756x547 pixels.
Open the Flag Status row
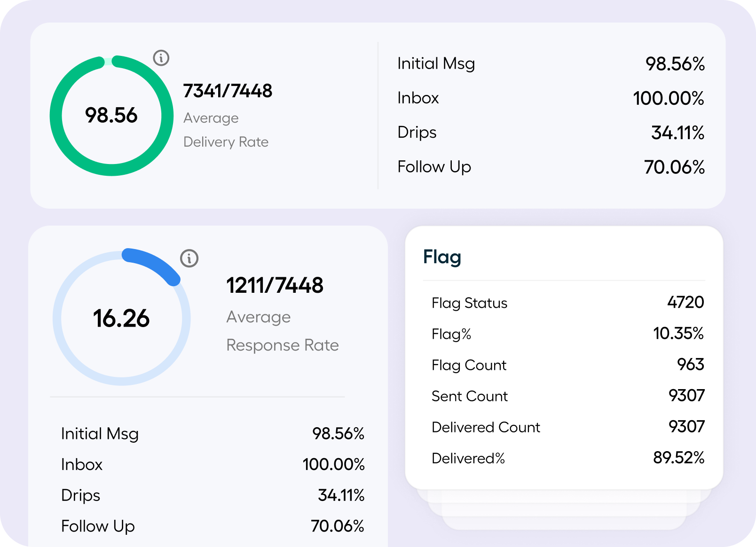coord(567,303)
